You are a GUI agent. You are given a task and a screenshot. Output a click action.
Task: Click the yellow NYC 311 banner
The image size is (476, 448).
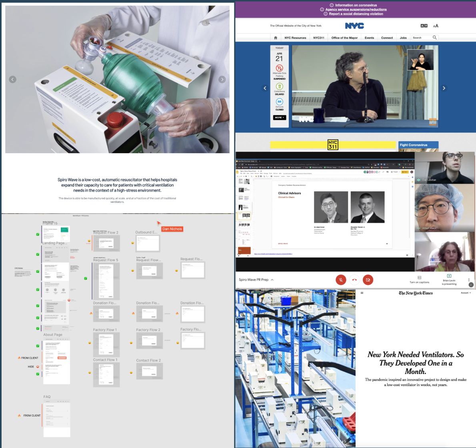tap(333, 145)
